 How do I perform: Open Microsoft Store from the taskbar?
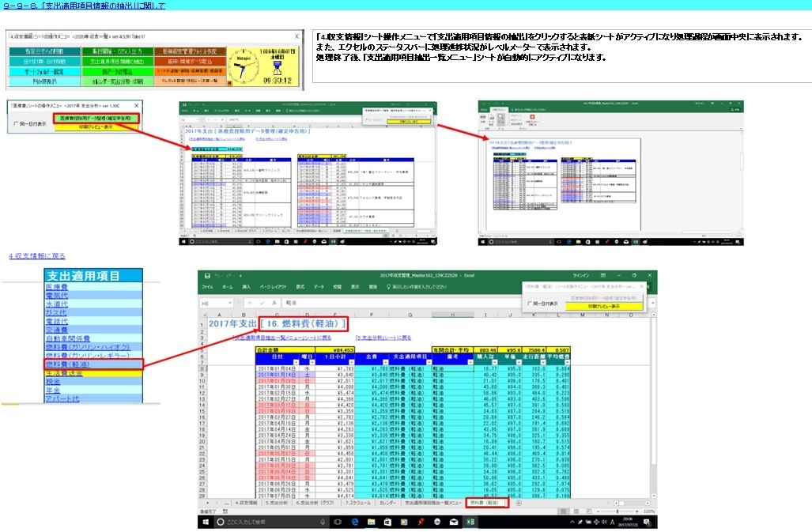click(387, 522)
